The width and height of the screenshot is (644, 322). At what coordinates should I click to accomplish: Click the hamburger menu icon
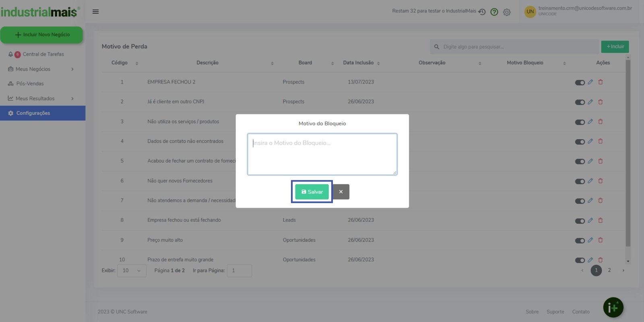[95, 12]
